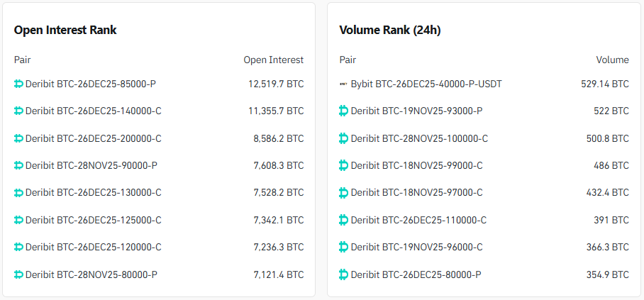Screen dimensions: 644x300
Task: Select Deribit BTC-19NOV25-96000-C pair
Action: 416,247
